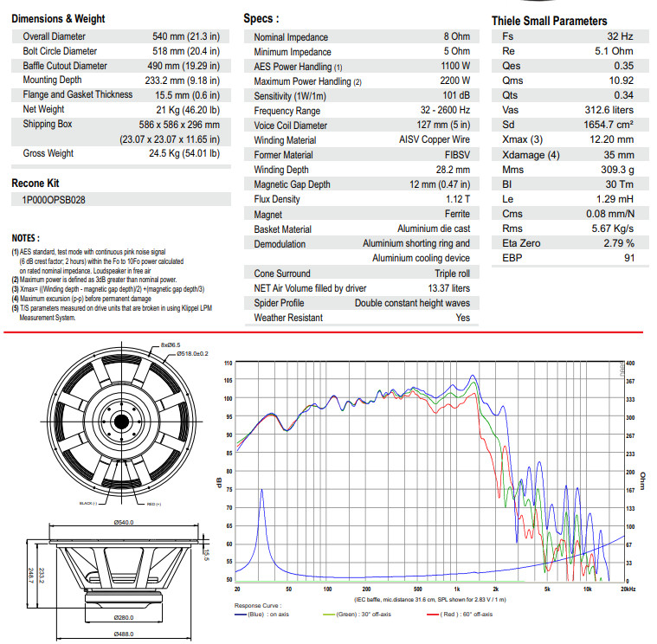Select the Fs value '32 Hz'
This screenshot has width=657, height=644.
pos(620,36)
